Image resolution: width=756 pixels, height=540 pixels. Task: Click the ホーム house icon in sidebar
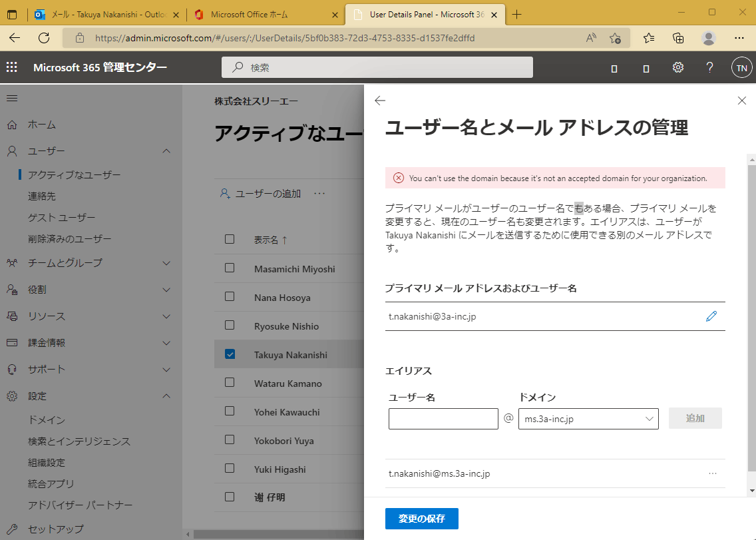tap(12, 125)
